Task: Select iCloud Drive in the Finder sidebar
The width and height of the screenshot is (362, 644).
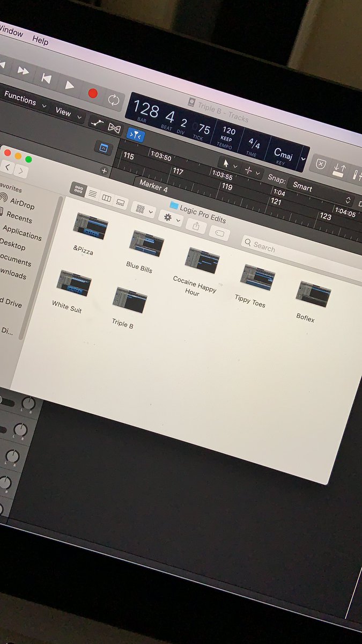Action: [11, 302]
